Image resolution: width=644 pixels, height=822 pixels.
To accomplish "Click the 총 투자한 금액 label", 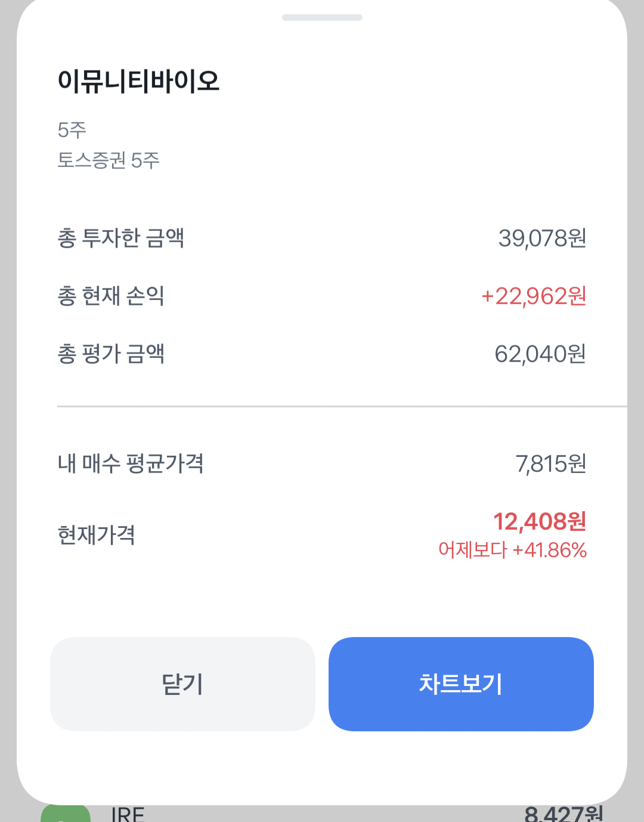I will [121, 238].
